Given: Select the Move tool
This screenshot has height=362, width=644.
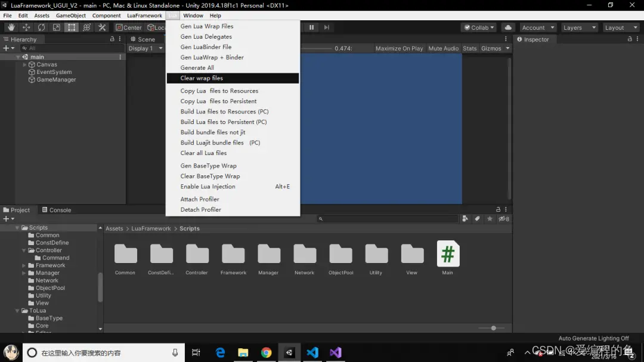Looking at the screenshot, I should tap(25, 27).
